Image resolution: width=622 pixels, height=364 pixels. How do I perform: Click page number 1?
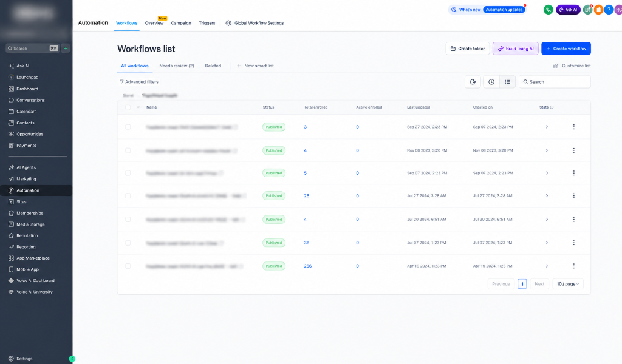(522, 284)
